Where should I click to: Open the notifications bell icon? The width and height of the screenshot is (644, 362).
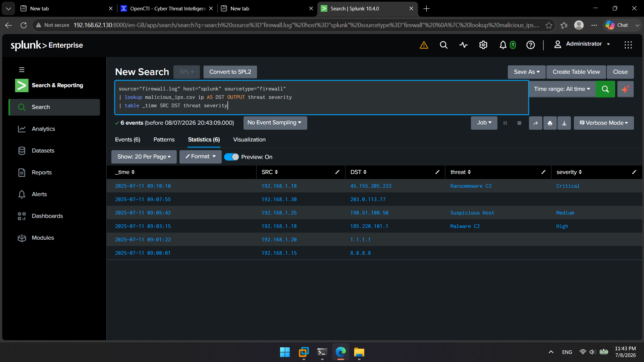point(503,45)
